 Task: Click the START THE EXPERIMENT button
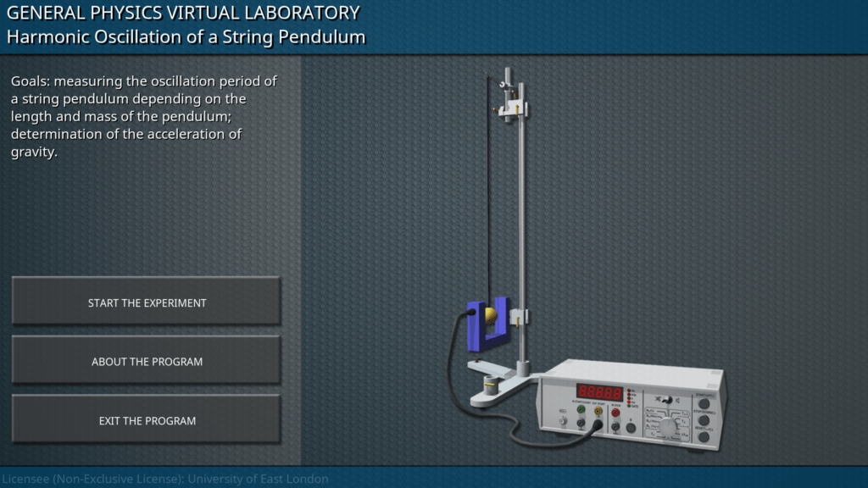pyautogui.click(x=147, y=302)
